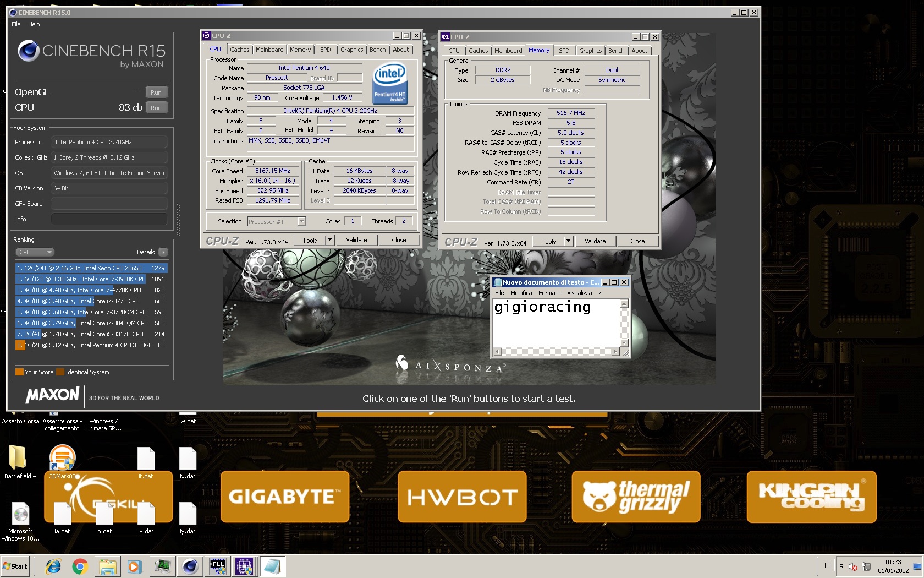Click Tools button in Memory CPU-Z window
This screenshot has width=924, height=578.
548,241
